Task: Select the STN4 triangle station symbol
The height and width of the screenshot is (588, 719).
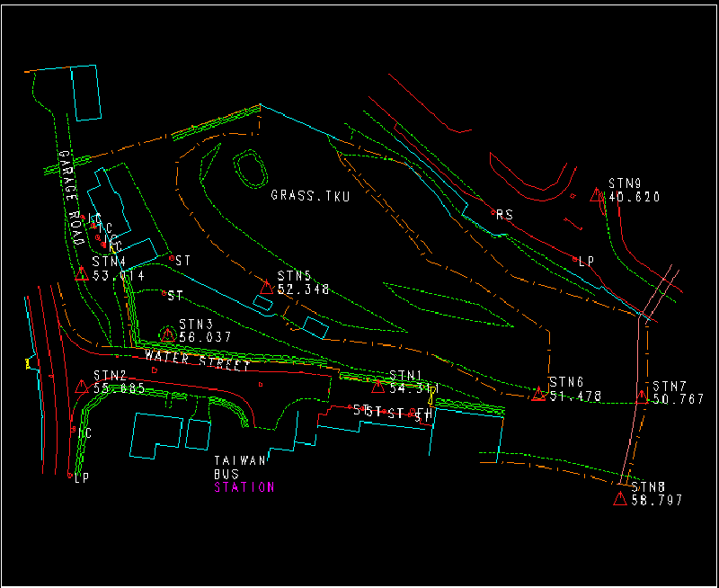Action: tap(82, 274)
